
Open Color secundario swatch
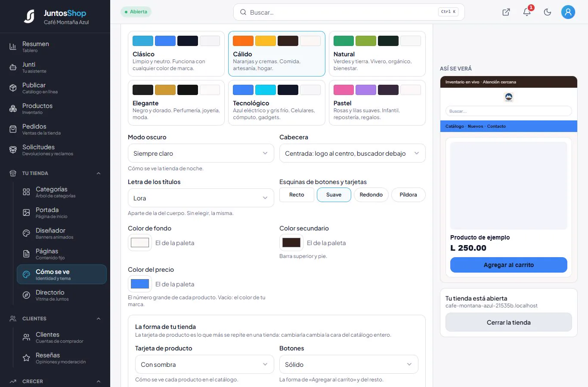pos(291,243)
